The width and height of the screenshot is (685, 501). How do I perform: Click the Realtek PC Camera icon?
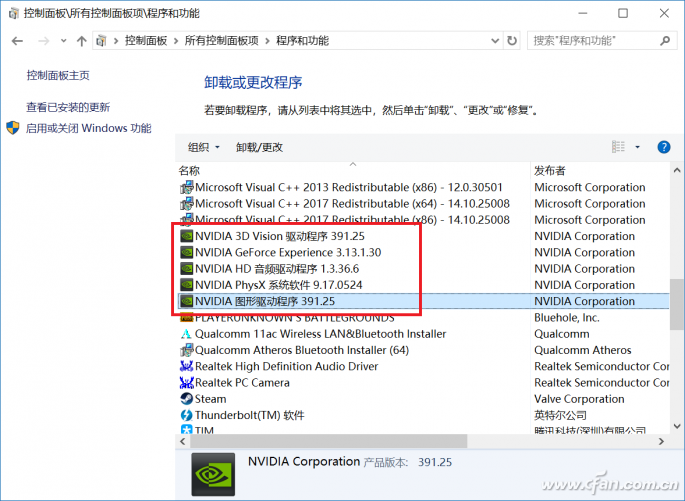(186, 383)
